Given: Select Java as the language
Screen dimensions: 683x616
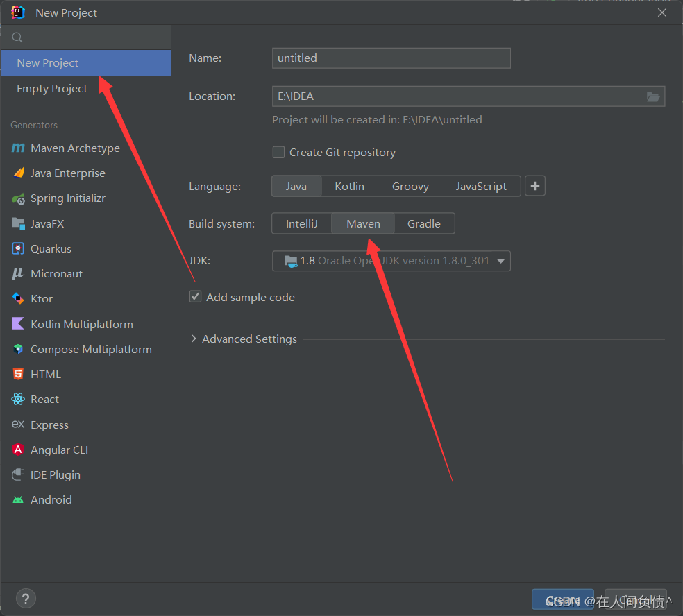Looking at the screenshot, I should [296, 187].
